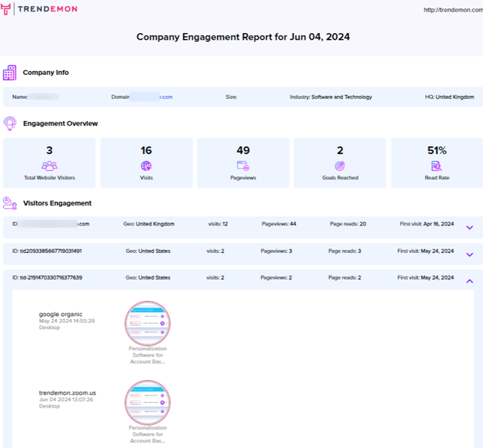Select the google organic visit entry
Screen dimensions: 483x448
(x=61, y=314)
